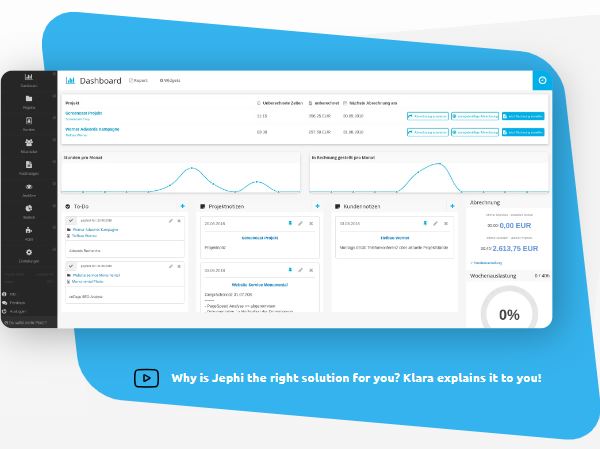The width and height of the screenshot is (600, 449).
Task: Open the project link in first To-Do item
Action: [x=95, y=230]
